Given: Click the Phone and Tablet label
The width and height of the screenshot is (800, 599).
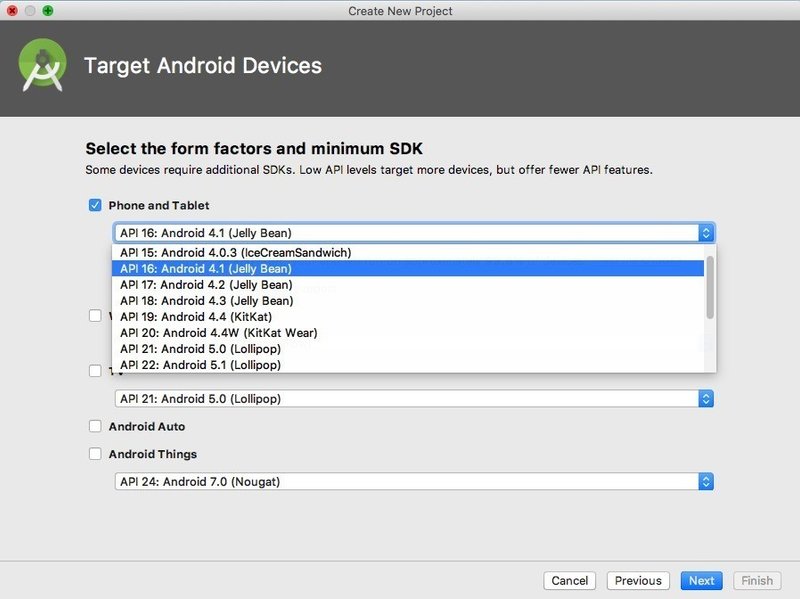Looking at the screenshot, I should pyautogui.click(x=159, y=205).
